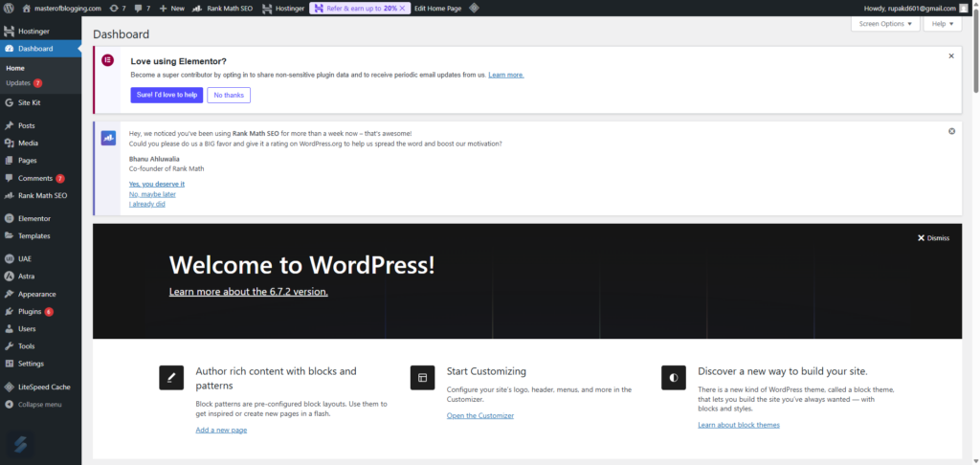Dismiss the Welcome to WordPress panel
Image resolution: width=980 pixels, height=465 pixels.
pos(933,238)
